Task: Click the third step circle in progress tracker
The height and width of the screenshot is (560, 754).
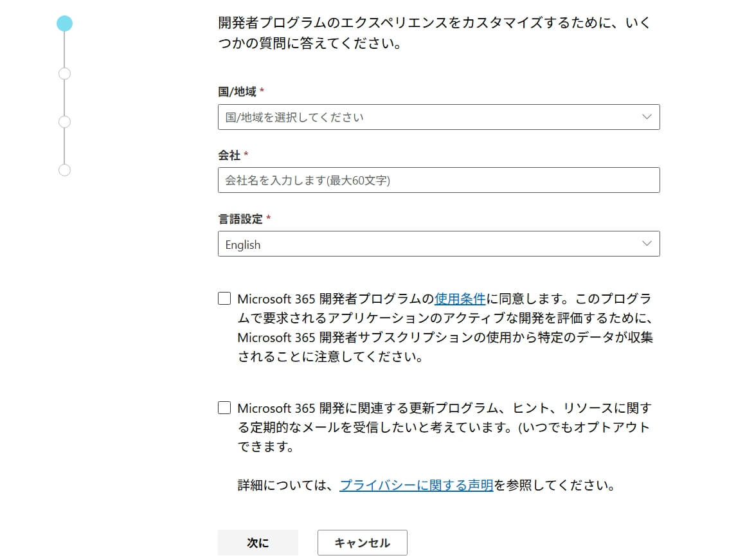Action: point(64,122)
